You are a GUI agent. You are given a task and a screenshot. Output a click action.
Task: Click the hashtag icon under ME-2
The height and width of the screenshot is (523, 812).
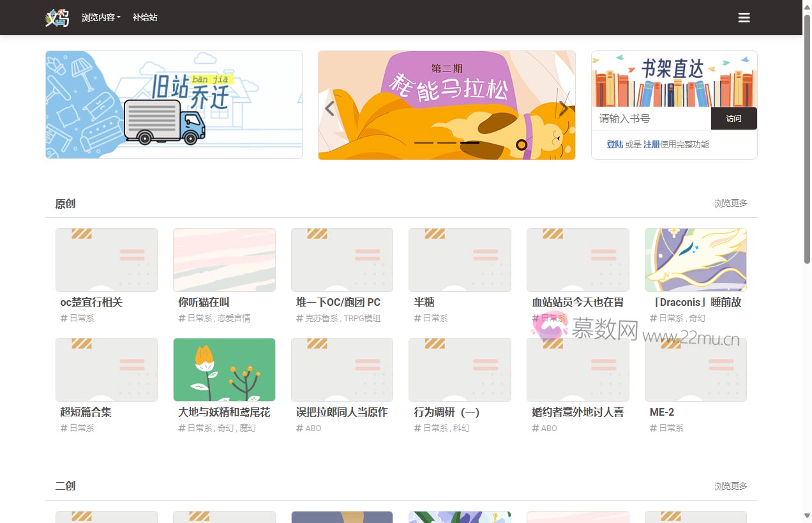click(653, 428)
